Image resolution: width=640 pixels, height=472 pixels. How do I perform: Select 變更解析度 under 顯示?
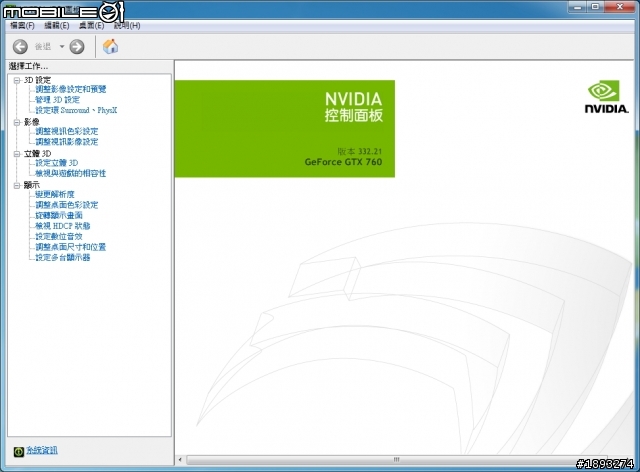tap(55, 194)
